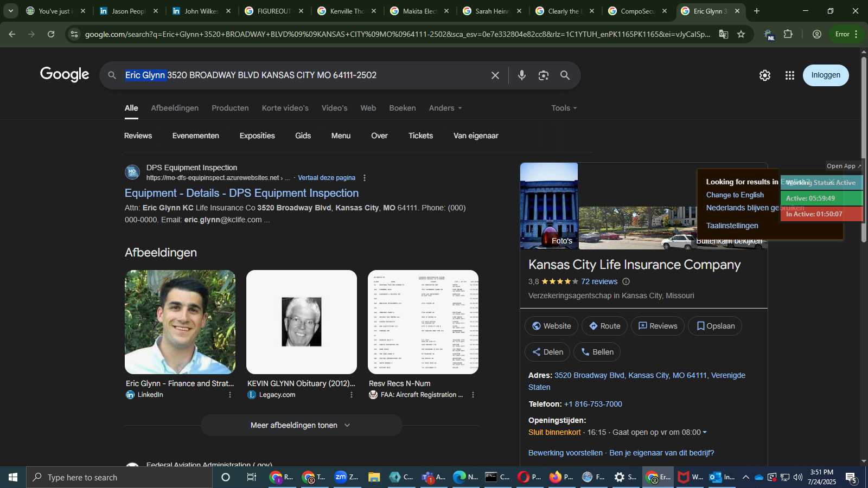Image resolution: width=868 pixels, height=488 pixels.
Task: Switch to Video's tab
Action: point(334,108)
